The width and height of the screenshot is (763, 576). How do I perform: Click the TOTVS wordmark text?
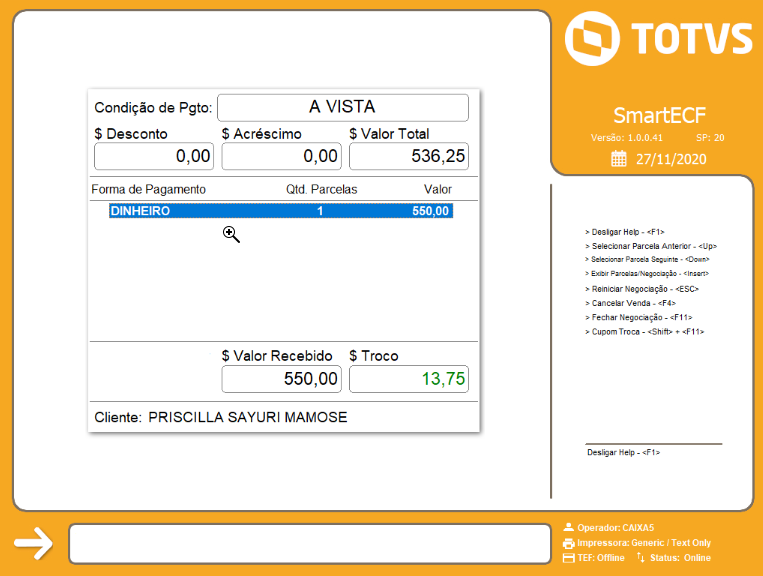[x=691, y=38]
